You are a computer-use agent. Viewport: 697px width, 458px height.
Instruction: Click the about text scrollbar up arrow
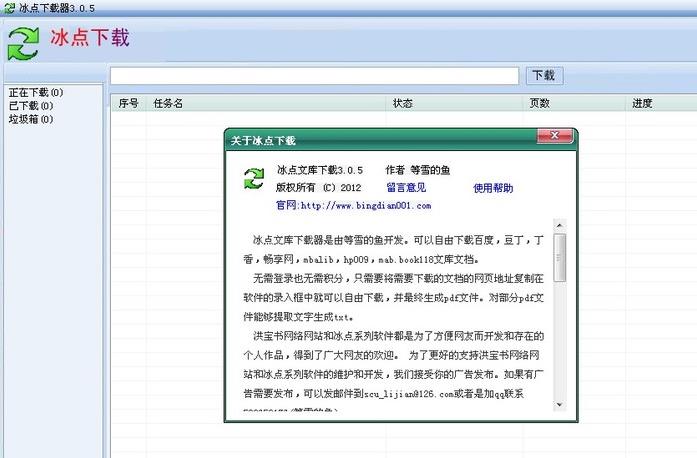pyautogui.click(x=560, y=225)
